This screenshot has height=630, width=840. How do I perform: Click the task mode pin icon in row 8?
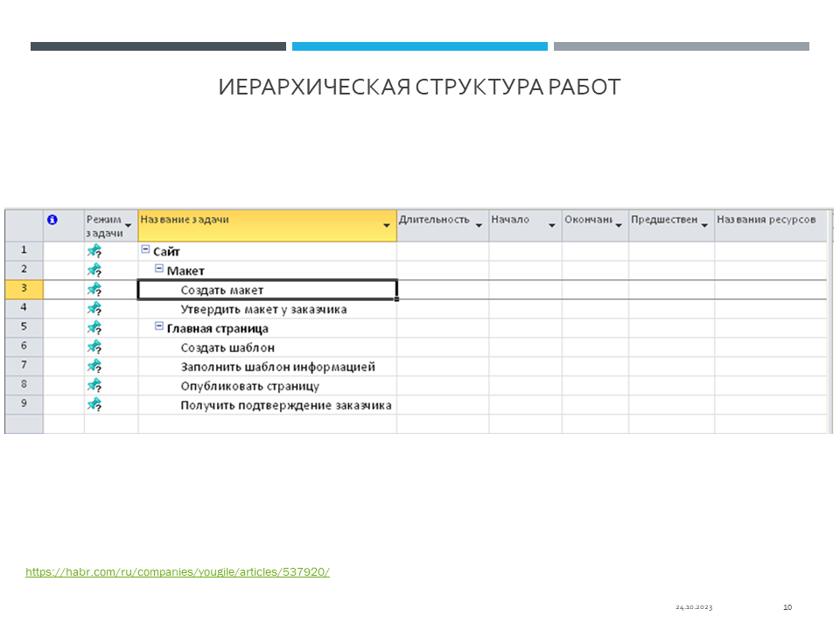click(94, 386)
